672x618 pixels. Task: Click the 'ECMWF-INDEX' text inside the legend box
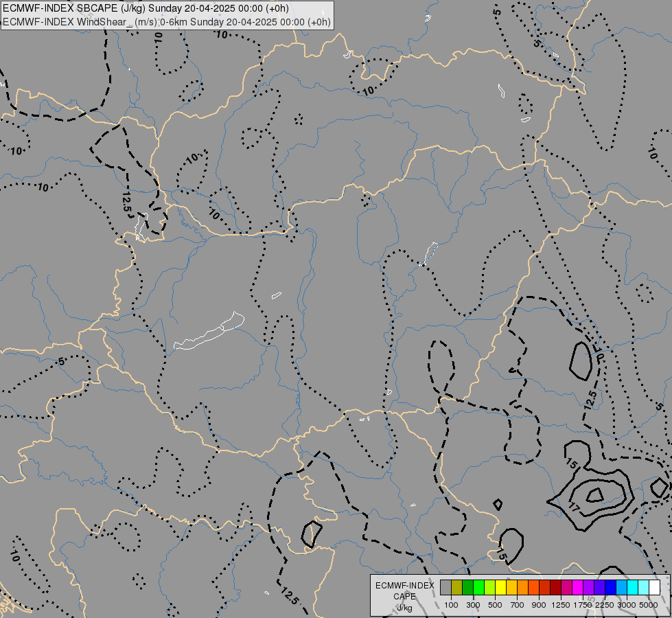pos(404,586)
